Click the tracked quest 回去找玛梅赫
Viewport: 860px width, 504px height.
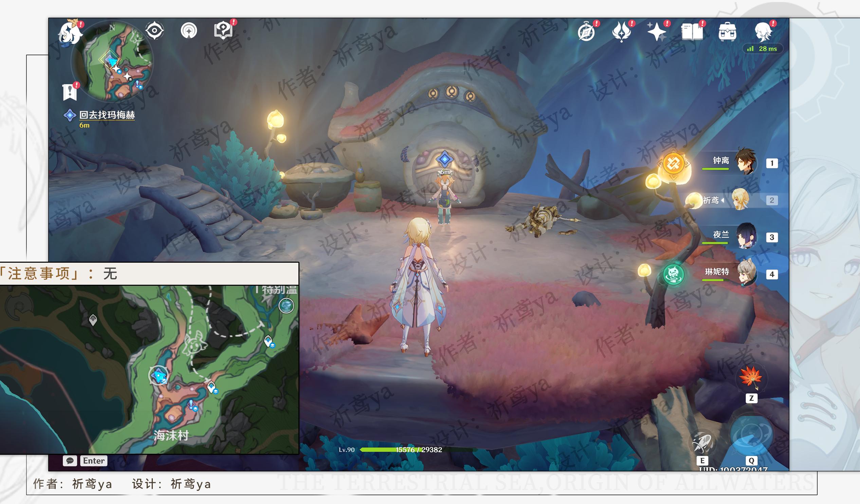click(x=107, y=115)
